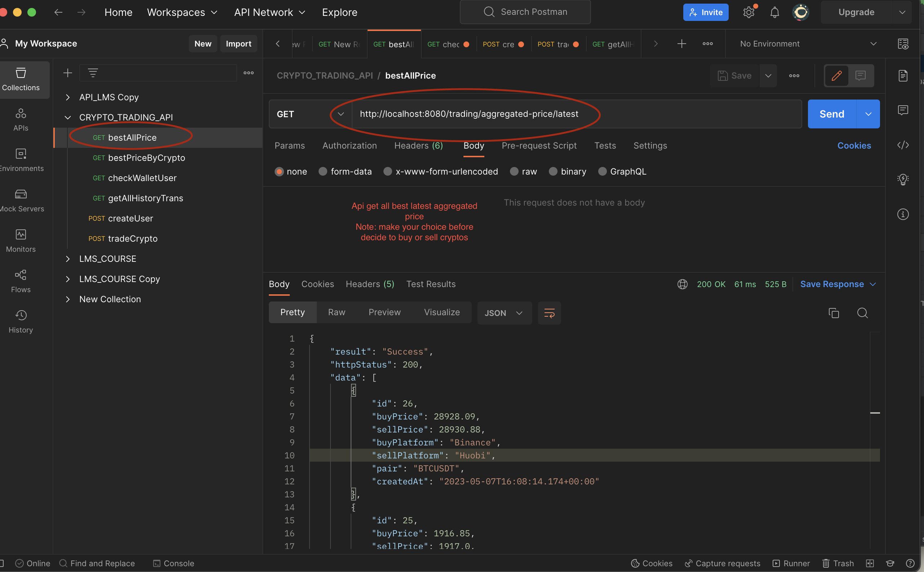Screen dimensions: 924x572
Task: Switch to the Tests tab
Action: 605,146
